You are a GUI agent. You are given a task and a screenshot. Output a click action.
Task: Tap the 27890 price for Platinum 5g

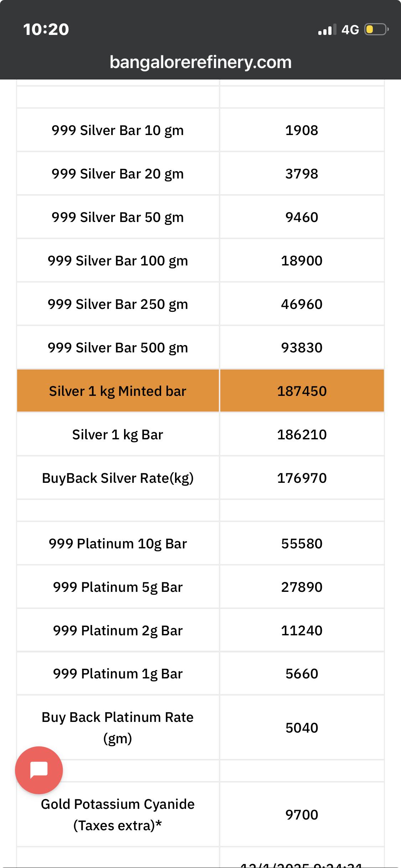pyautogui.click(x=302, y=587)
